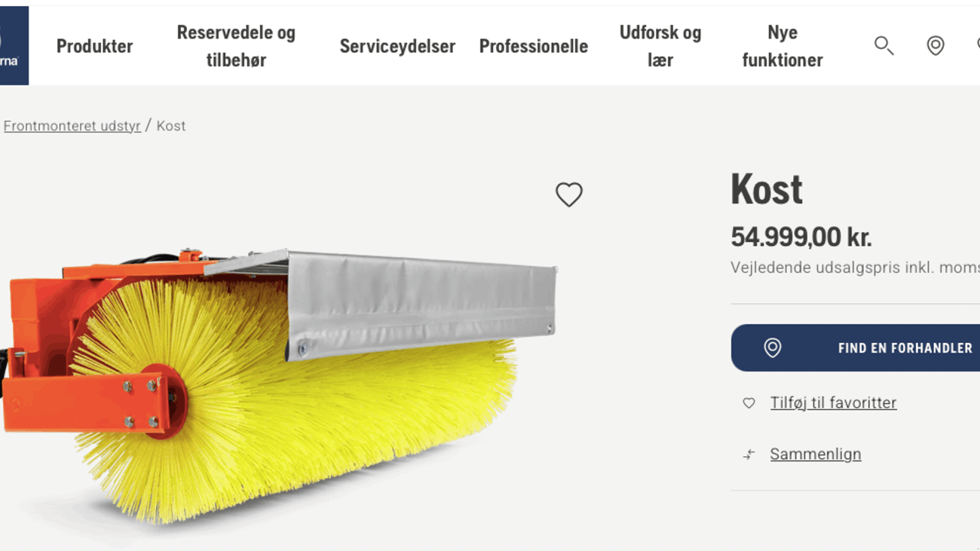This screenshot has height=551, width=980.
Task: Click the pin icon inside Find en forhandler button
Action: [772, 348]
